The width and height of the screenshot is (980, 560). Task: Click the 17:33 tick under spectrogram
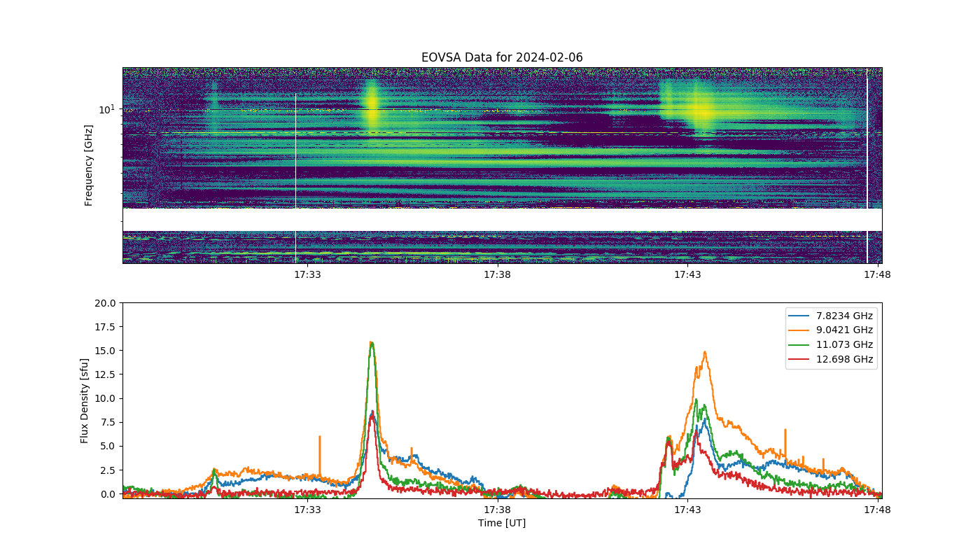[307, 275]
